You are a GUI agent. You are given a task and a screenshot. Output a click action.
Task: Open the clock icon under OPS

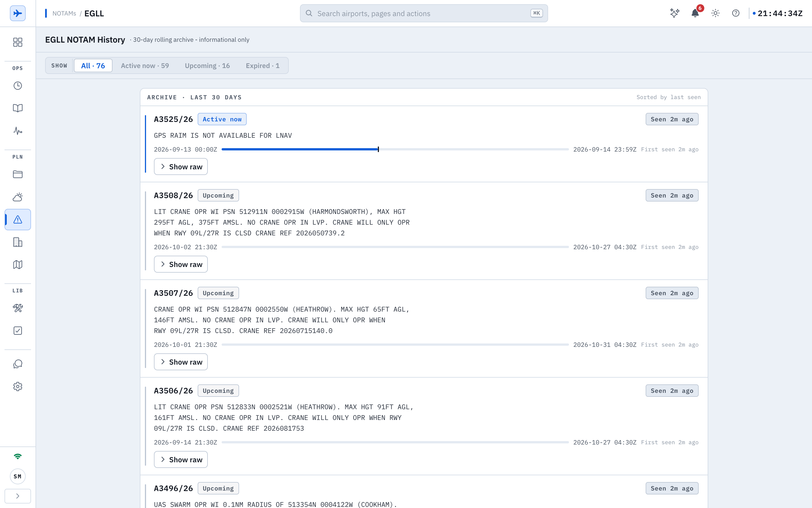coord(18,86)
